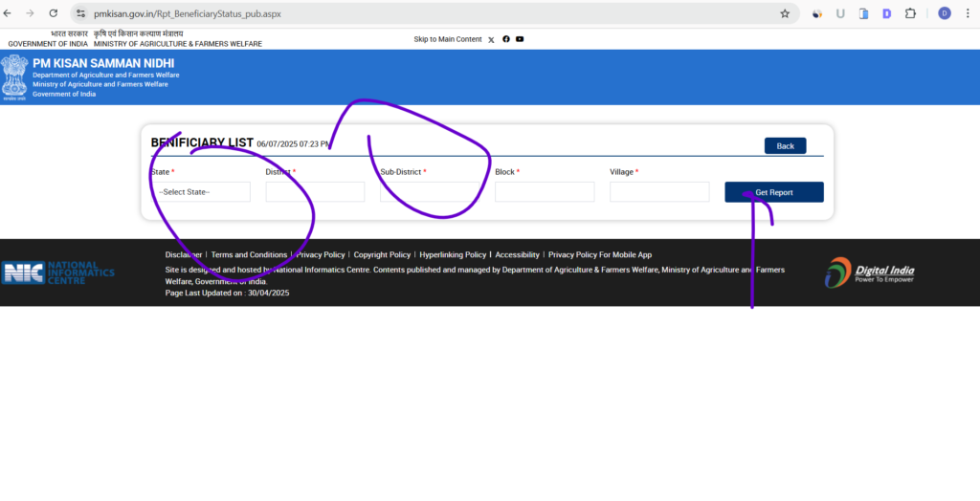
Task: Click the Digital India logo
Action: coord(869,272)
